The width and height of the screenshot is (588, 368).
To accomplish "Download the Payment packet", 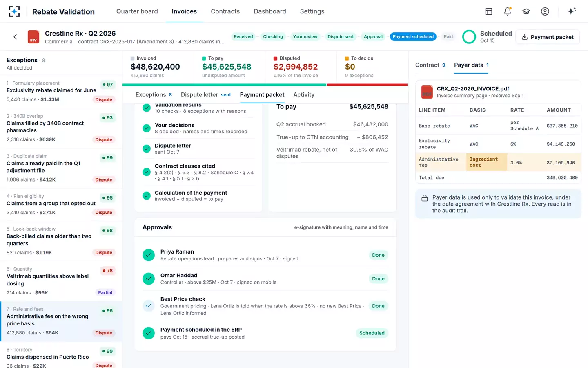I will [x=548, y=37].
